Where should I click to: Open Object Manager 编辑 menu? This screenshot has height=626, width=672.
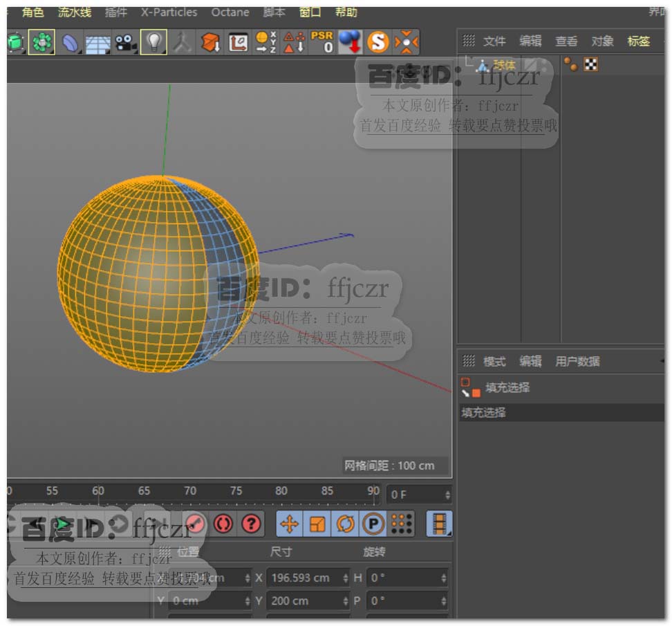pyautogui.click(x=530, y=42)
